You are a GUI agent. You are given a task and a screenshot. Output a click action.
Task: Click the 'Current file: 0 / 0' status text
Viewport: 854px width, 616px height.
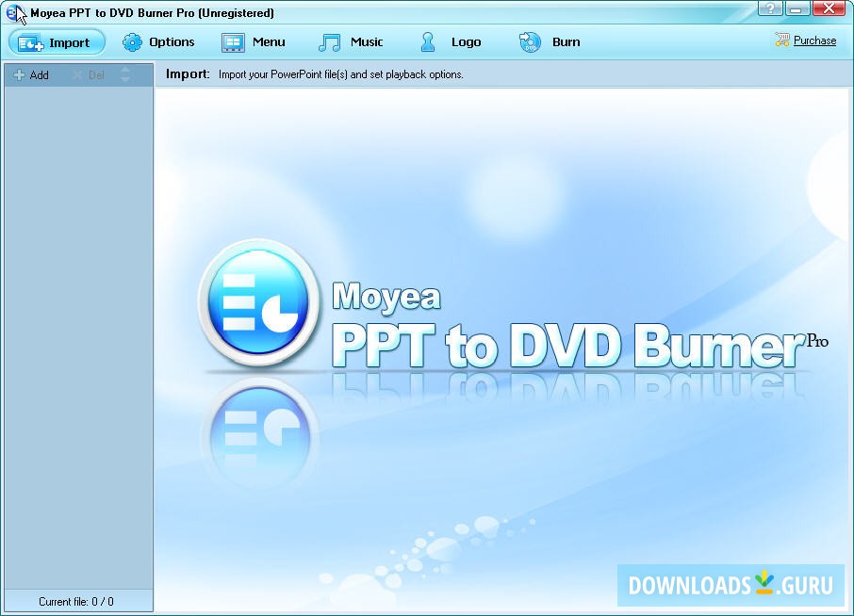(76, 601)
